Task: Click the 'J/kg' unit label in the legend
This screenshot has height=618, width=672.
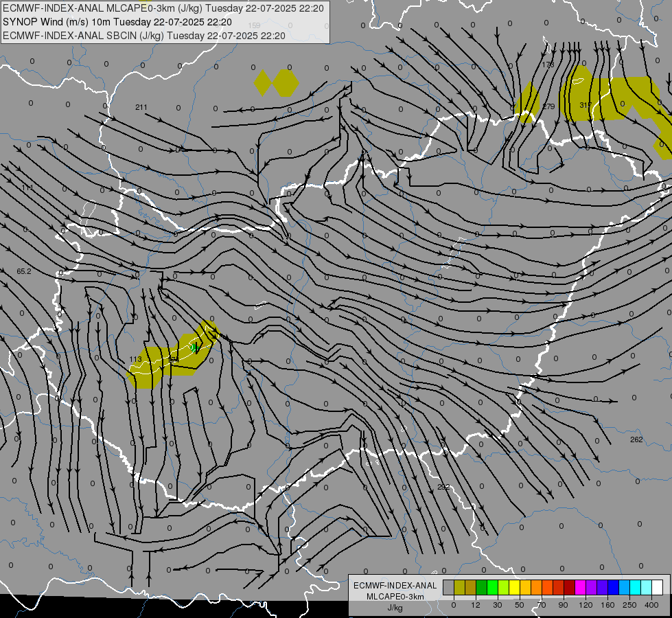Action: click(395, 608)
